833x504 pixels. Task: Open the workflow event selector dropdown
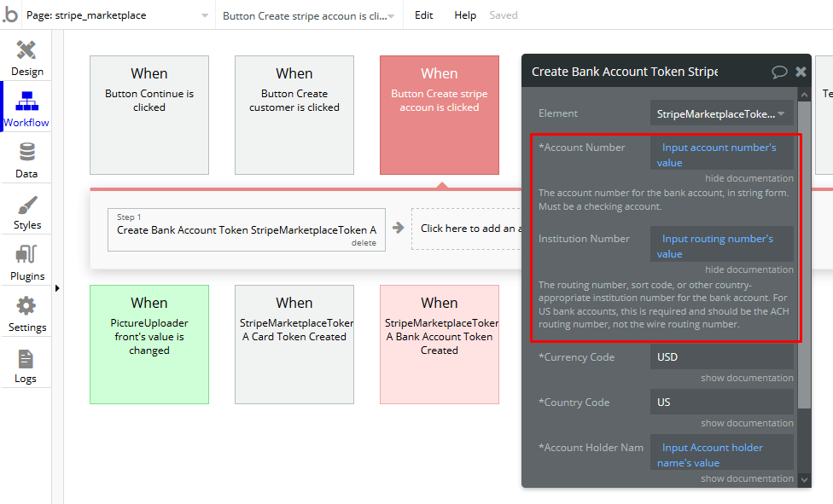(x=309, y=16)
